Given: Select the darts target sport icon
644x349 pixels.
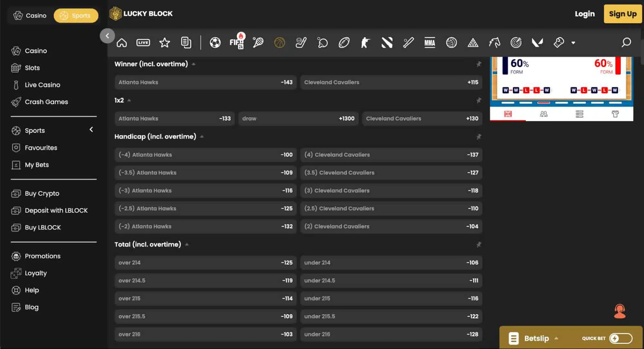Looking at the screenshot, I should pyautogui.click(x=516, y=43).
